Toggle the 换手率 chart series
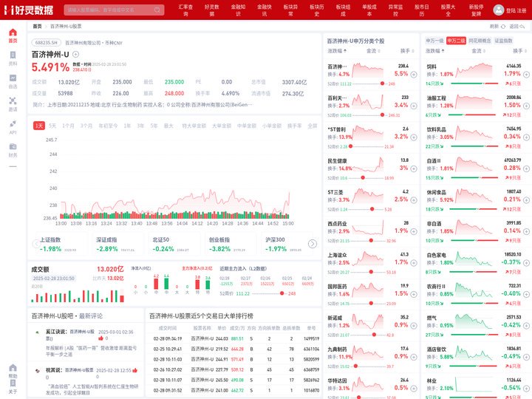 point(295,126)
